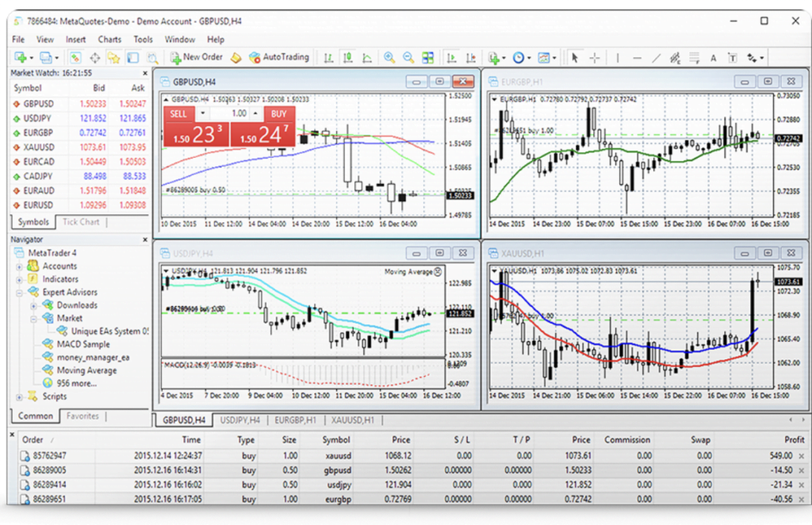Open the Indicators list dropdown arrow
The width and height of the screenshot is (812, 525).
[x=504, y=59]
